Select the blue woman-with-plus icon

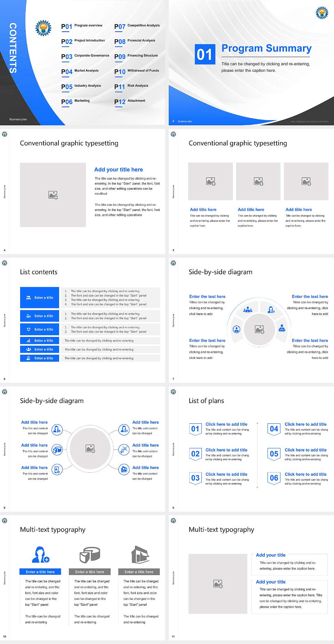coord(40,555)
